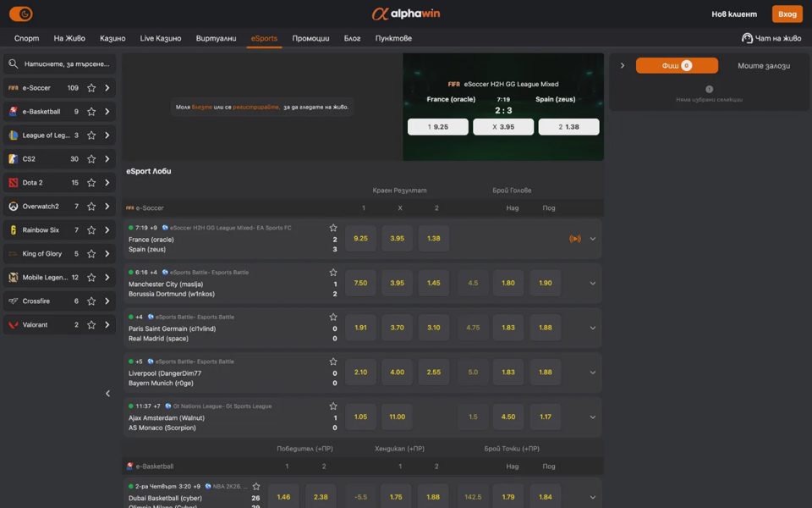Select odds 11.00 draw for Ajax match

click(398, 417)
